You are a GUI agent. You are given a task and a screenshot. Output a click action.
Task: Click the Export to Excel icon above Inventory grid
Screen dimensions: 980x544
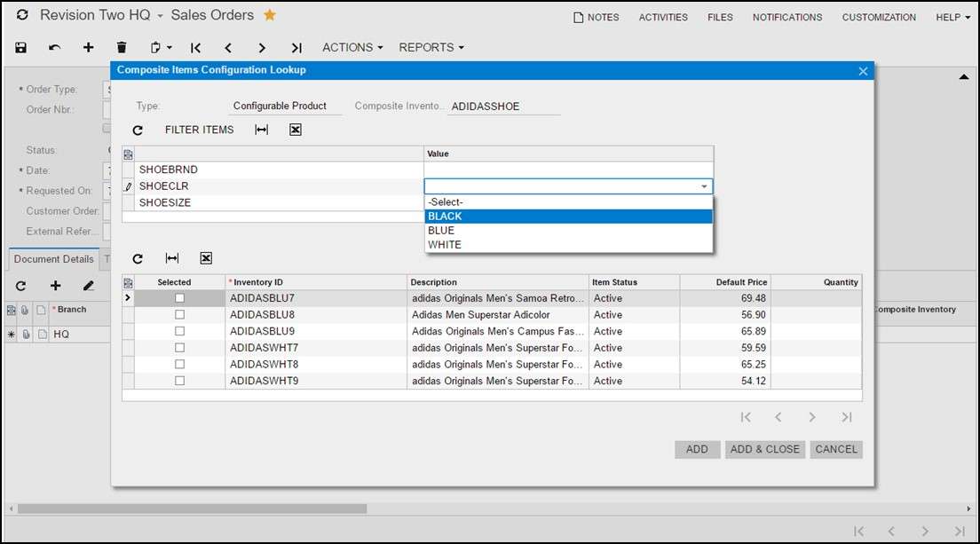click(205, 258)
